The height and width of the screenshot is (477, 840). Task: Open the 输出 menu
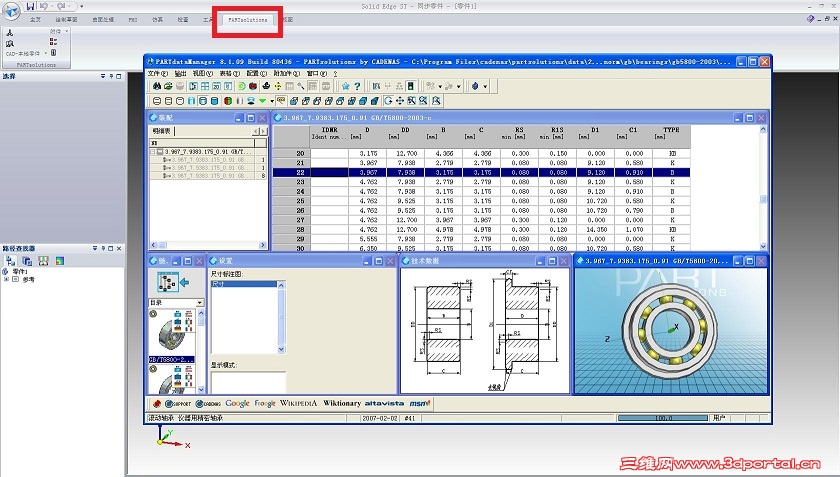pyautogui.click(x=181, y=73)
